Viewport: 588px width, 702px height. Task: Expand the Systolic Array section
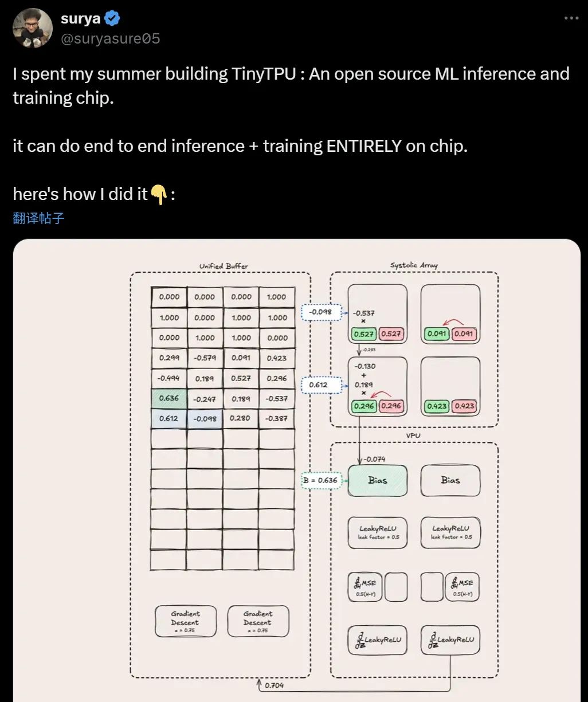(414, 265)
